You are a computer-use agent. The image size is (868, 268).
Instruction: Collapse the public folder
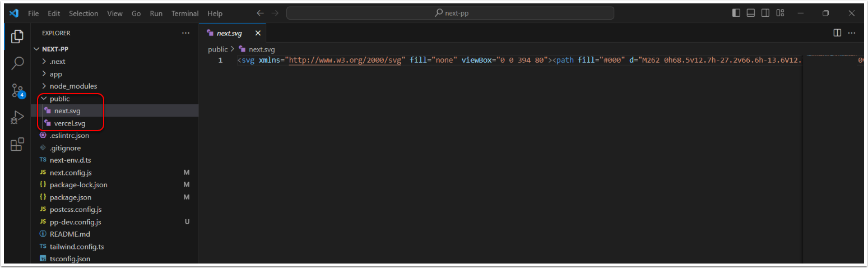pyautogui.click(x=59, y=99)
